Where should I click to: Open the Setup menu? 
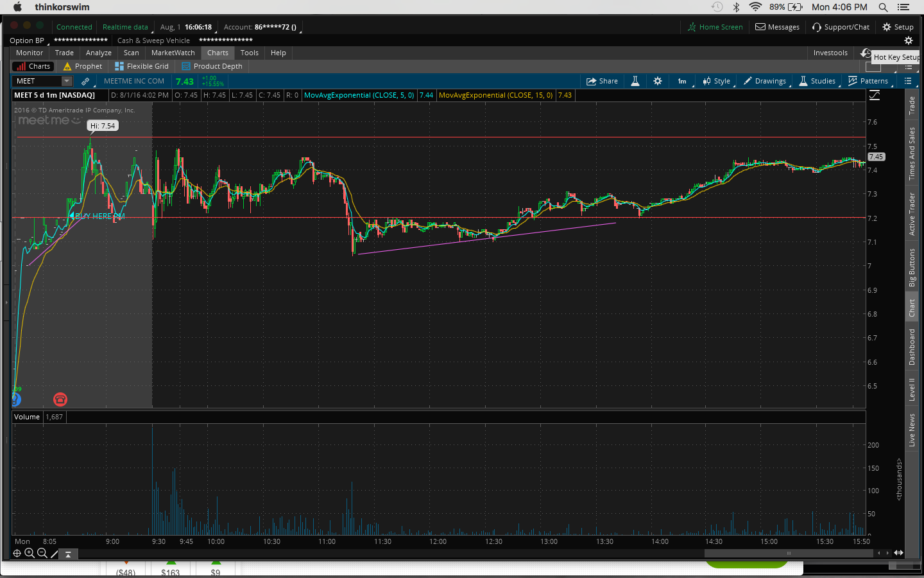click(x=898, y=27)
